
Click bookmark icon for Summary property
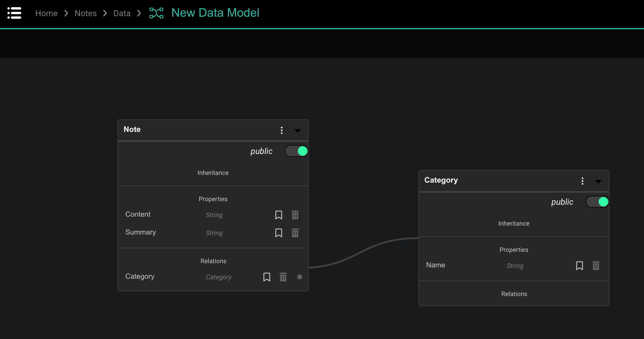(278, 233)
